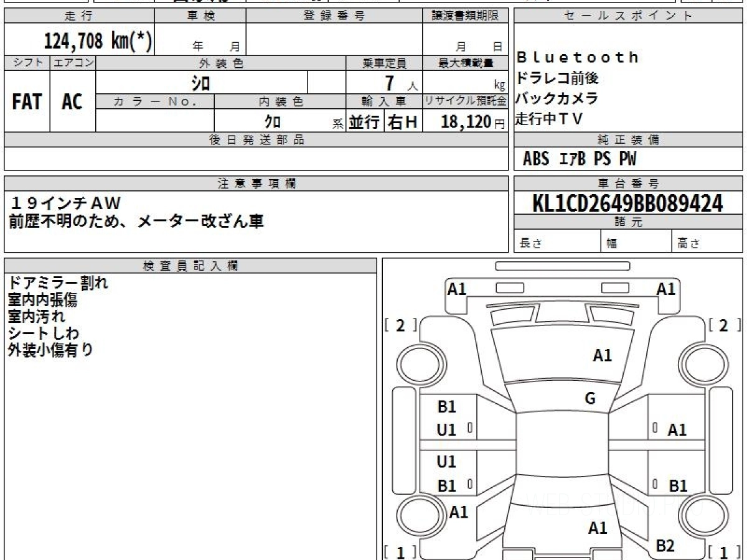747x560 pixels.
Task: Click the 外装色 header
Action: coord(221,63)
